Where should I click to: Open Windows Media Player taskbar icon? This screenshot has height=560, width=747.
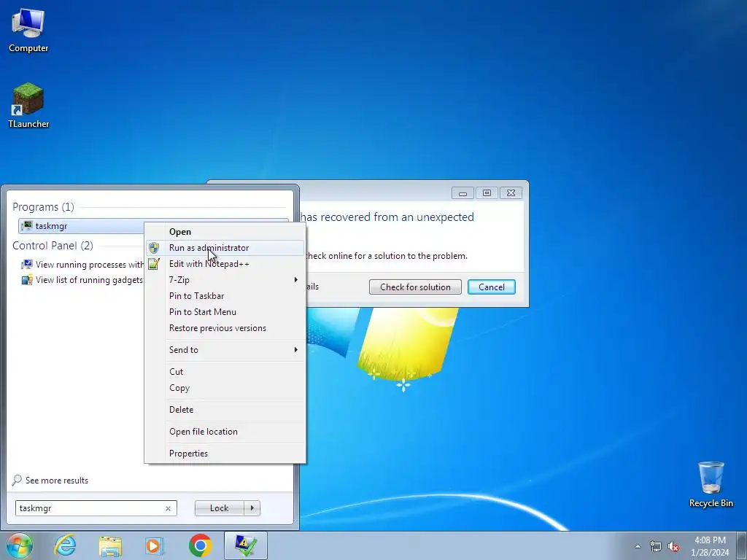pos(155,545)
